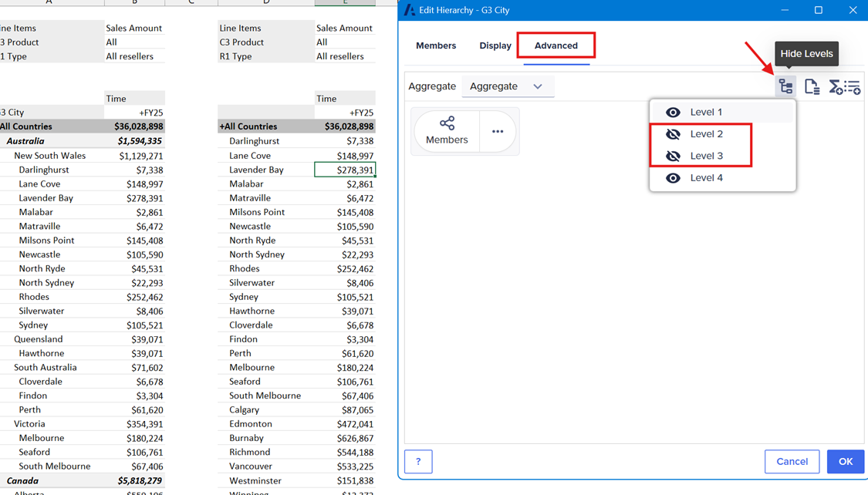Screen dimensions: 868x495
Task: Click the document icon beside Hide Levels
Action: pyautogui.click(x=812, y=86)
